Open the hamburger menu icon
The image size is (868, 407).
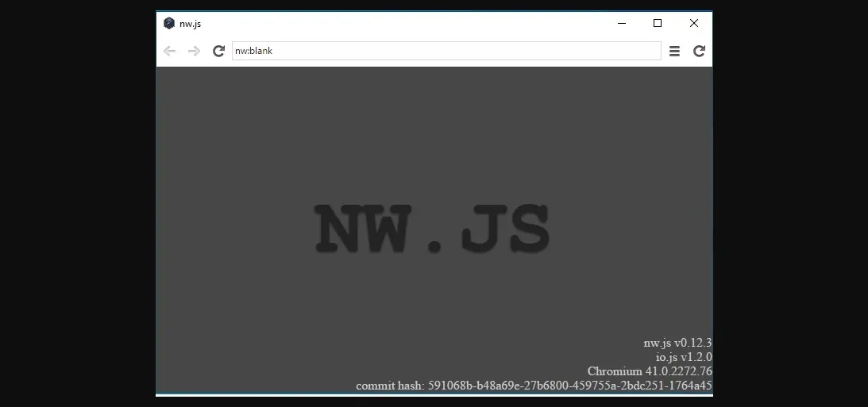click(674, 52)
